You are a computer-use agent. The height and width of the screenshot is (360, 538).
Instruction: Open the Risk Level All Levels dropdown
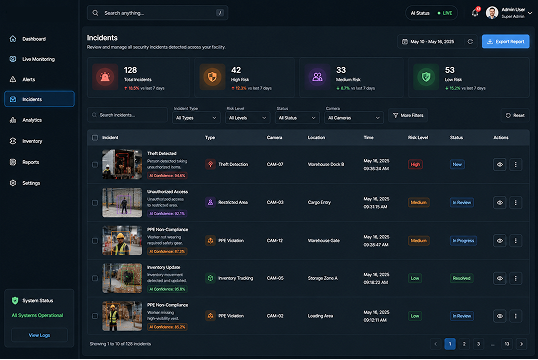(247, 118)
